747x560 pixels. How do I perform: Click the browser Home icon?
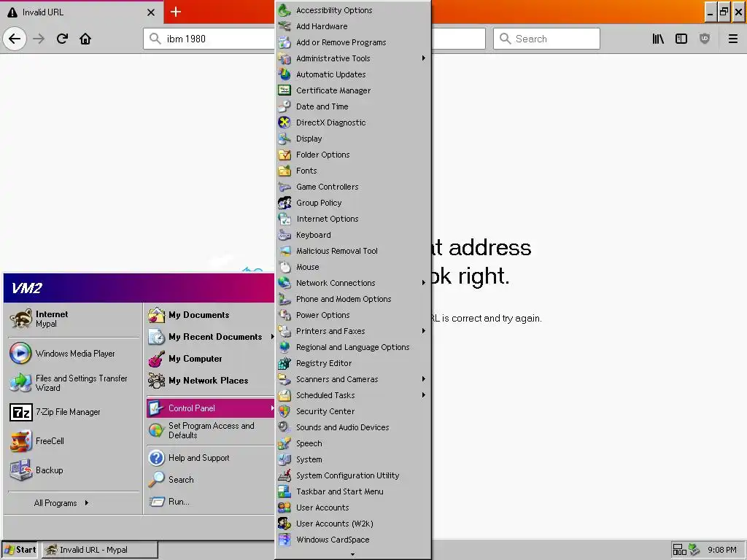(85, 39)
